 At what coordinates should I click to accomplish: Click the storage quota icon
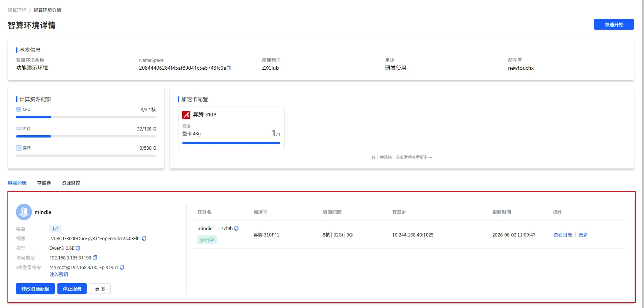19,148
